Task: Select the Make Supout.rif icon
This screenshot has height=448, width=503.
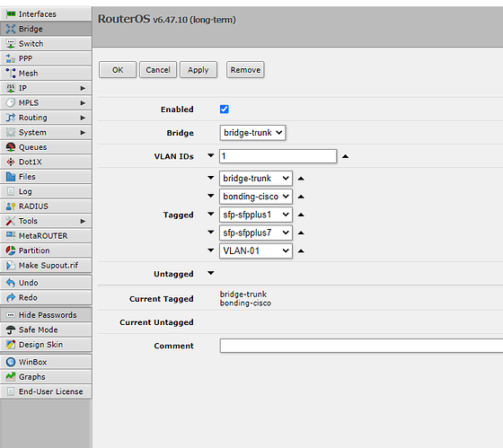Action: point(11,265)
